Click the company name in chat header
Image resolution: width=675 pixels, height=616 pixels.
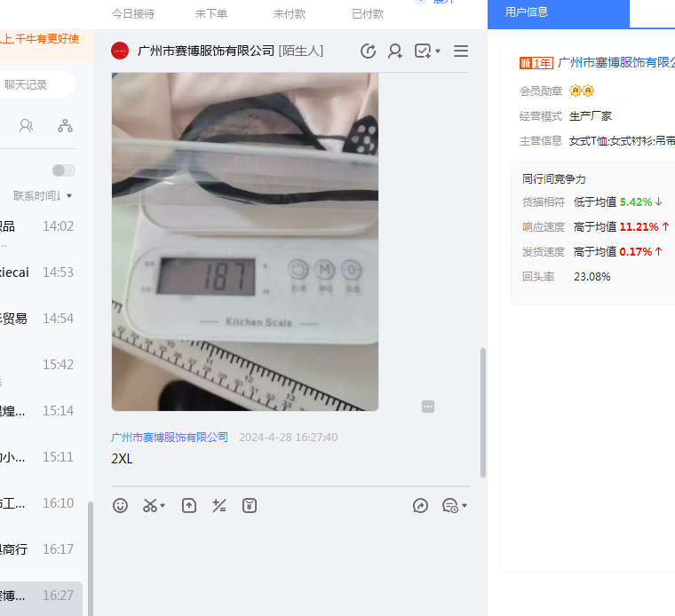coord(206,51)
